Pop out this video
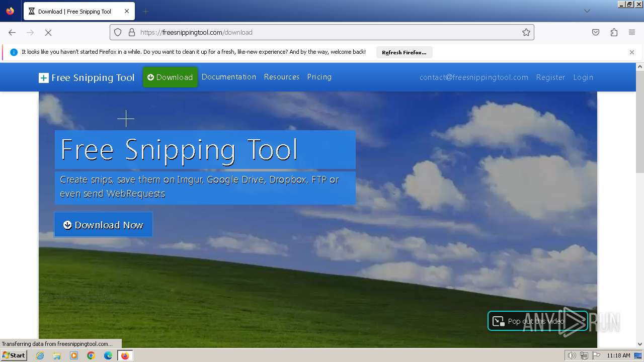 pos(537,321)
